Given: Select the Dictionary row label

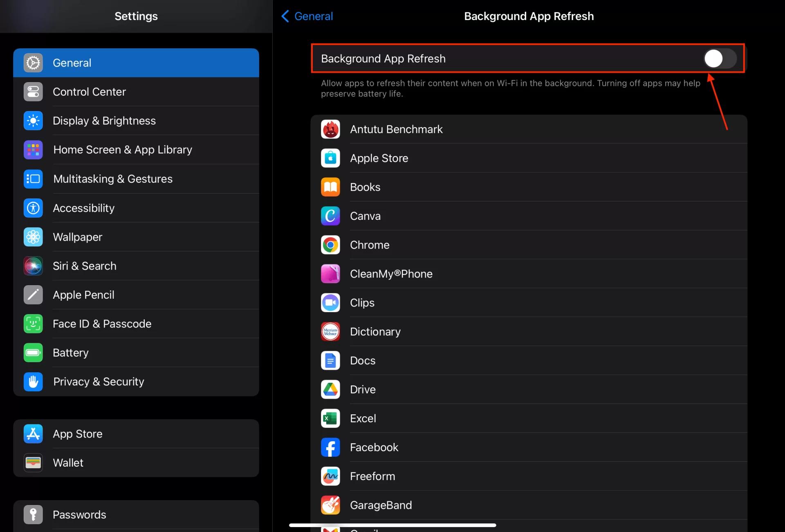Looking at the screenshot, I should [375, 332].
